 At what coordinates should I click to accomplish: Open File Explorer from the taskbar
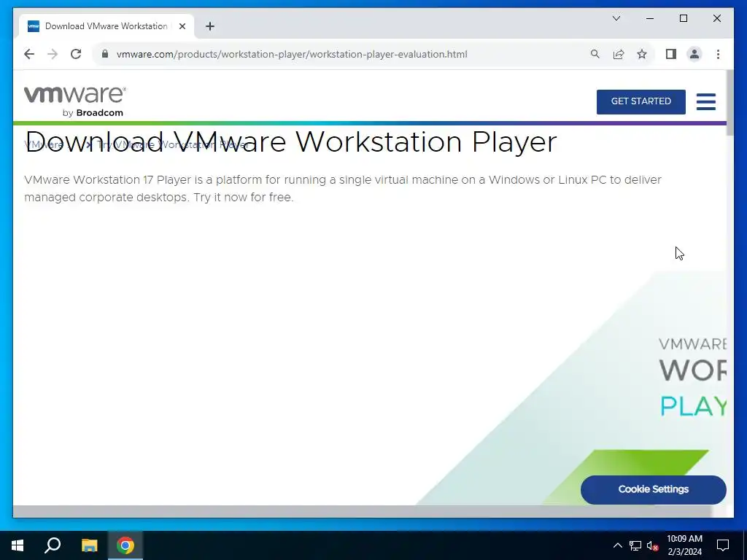[x=89, y=545]
